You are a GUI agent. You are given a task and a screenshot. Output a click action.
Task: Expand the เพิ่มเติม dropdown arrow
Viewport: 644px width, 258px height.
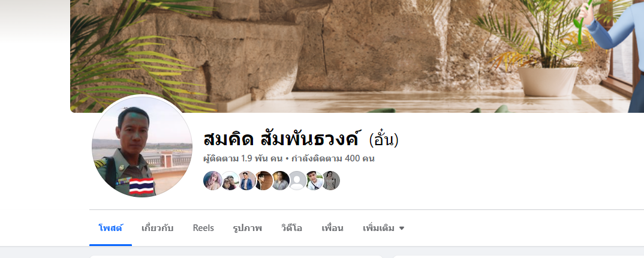tap(402, 229)
